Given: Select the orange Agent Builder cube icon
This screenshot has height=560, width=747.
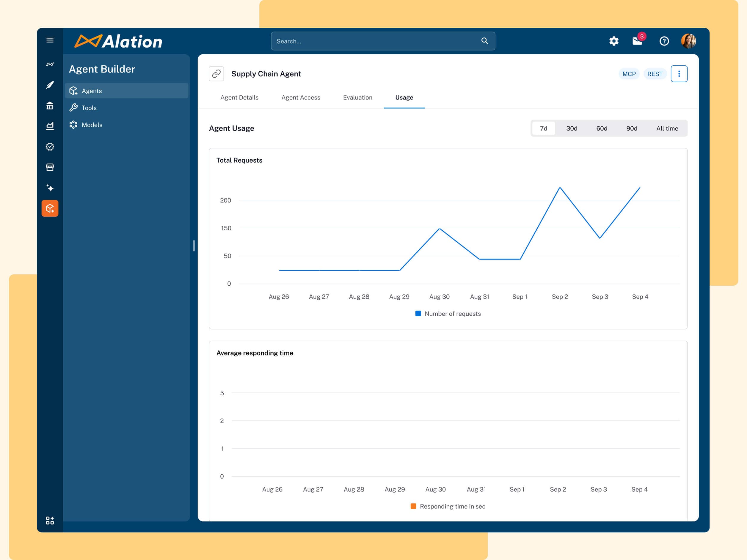Looking at the screenshot, I should pyautogui.click(x=50, y=208).
